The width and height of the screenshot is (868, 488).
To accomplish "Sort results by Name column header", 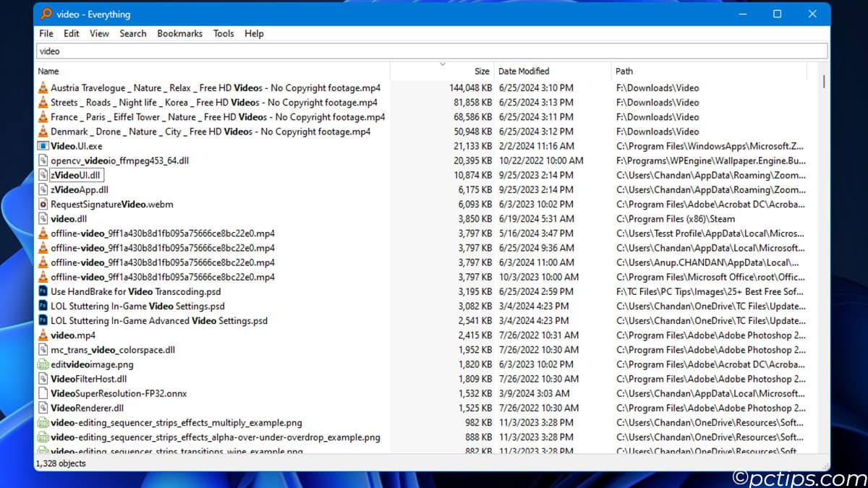I will pyautogui.click(x=48, y=71).
